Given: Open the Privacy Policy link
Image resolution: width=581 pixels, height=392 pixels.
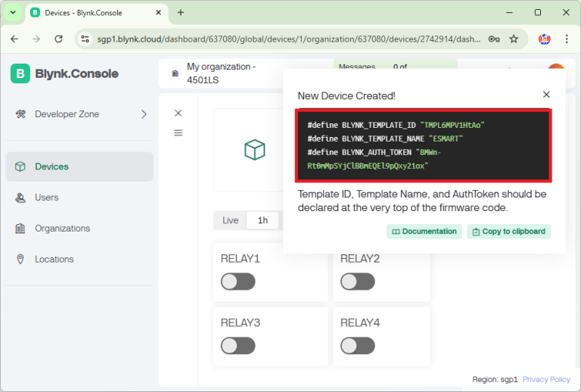Looking at the screenshot, I should coord(546,380).
